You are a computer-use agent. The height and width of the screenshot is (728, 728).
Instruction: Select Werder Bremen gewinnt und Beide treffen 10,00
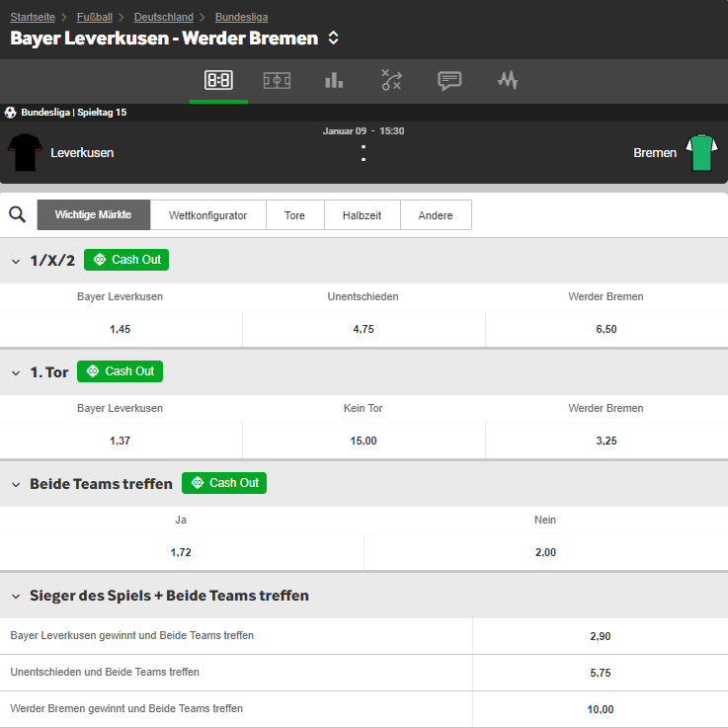click(x=601, y=709)
